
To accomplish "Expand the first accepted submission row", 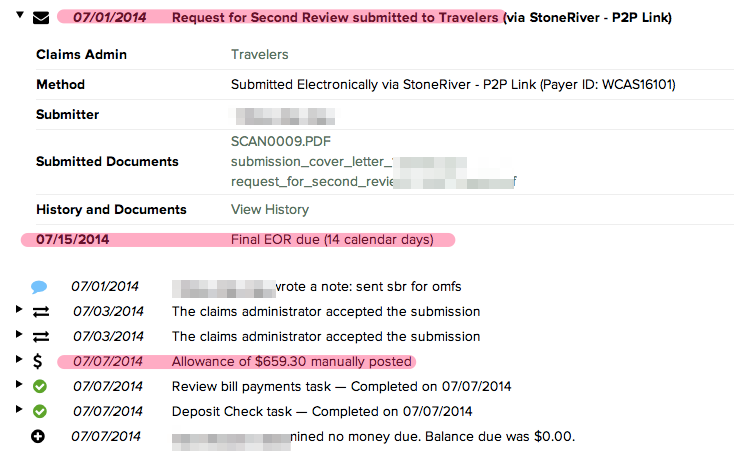I will [19, 309].
